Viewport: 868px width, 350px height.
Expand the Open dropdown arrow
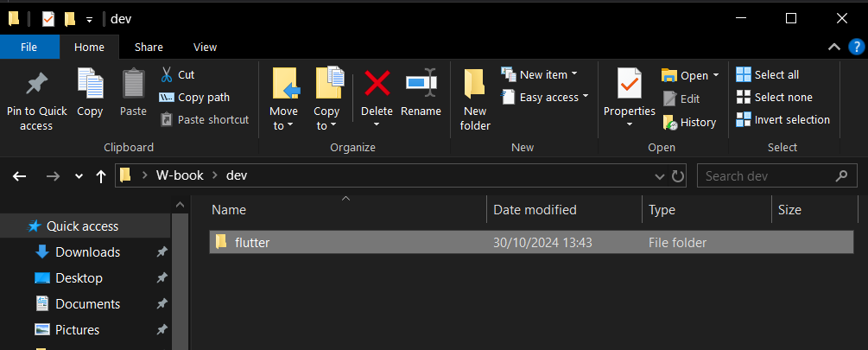pyautogui.click(x=716, y=75)
